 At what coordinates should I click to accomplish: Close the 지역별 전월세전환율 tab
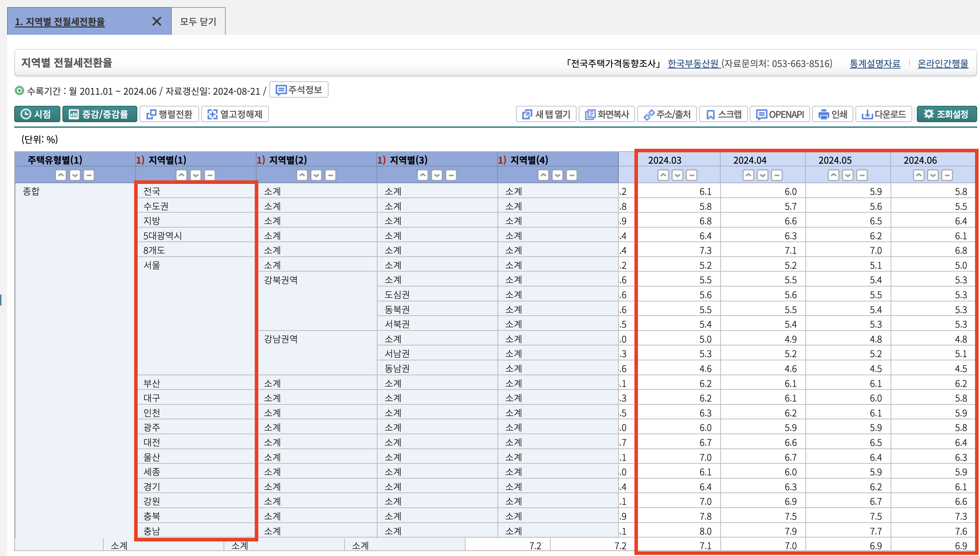point(156,21)
